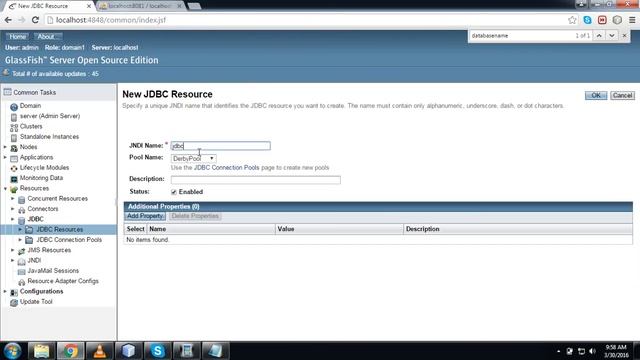Click the Standalone Instances icon

click(14, 138)
